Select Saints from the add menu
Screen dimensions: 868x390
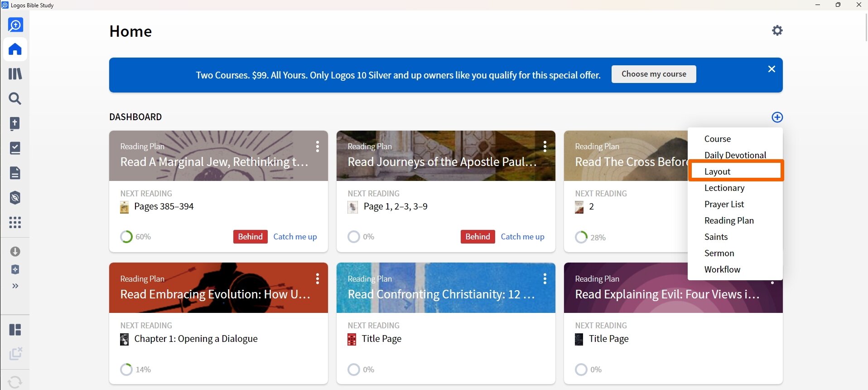pyautogui.click(x=735, y=237)
